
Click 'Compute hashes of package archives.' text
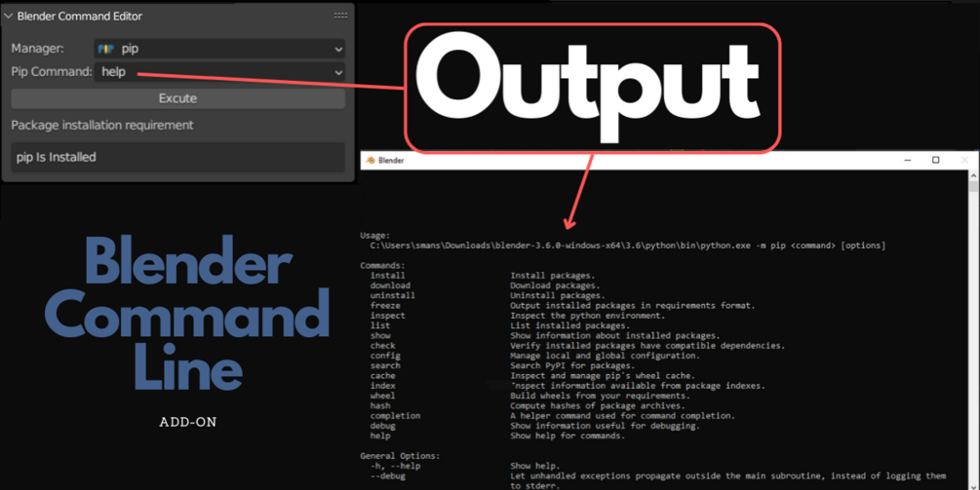(x=598, y=405)
